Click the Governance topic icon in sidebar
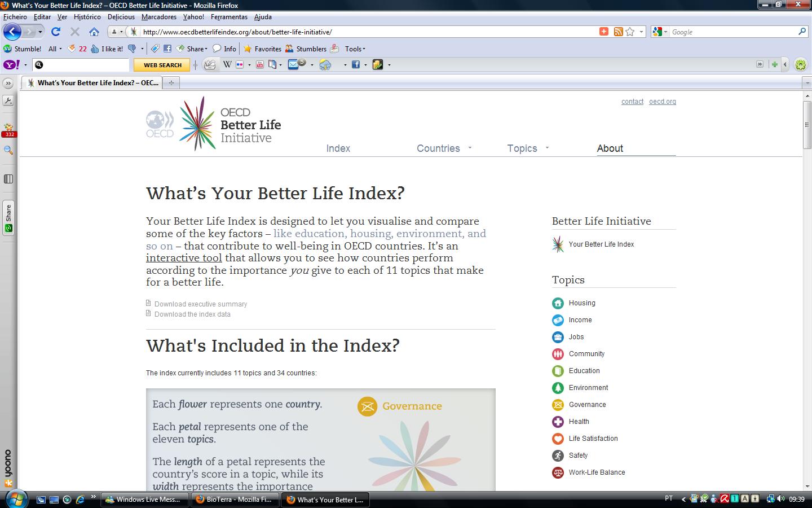This screenshot has width=812, height=508. tap(558, 405)
